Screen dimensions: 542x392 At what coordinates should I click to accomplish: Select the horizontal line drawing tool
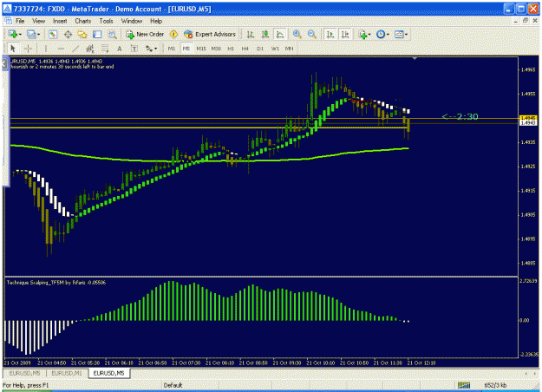(61, 49)
